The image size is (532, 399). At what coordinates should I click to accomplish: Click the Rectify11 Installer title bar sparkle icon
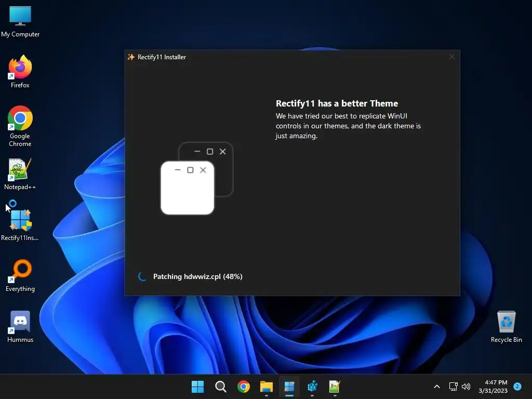pyautogui.click(x=131, y=57)
